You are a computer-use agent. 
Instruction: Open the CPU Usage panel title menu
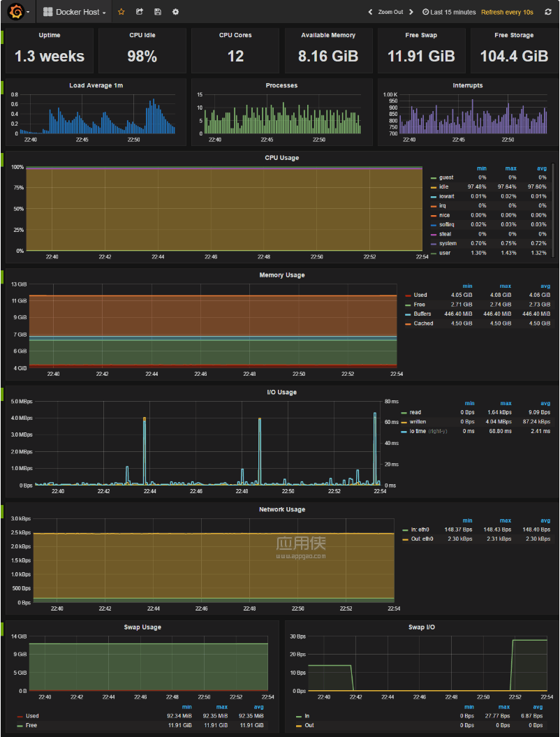[x=282, y=158]
